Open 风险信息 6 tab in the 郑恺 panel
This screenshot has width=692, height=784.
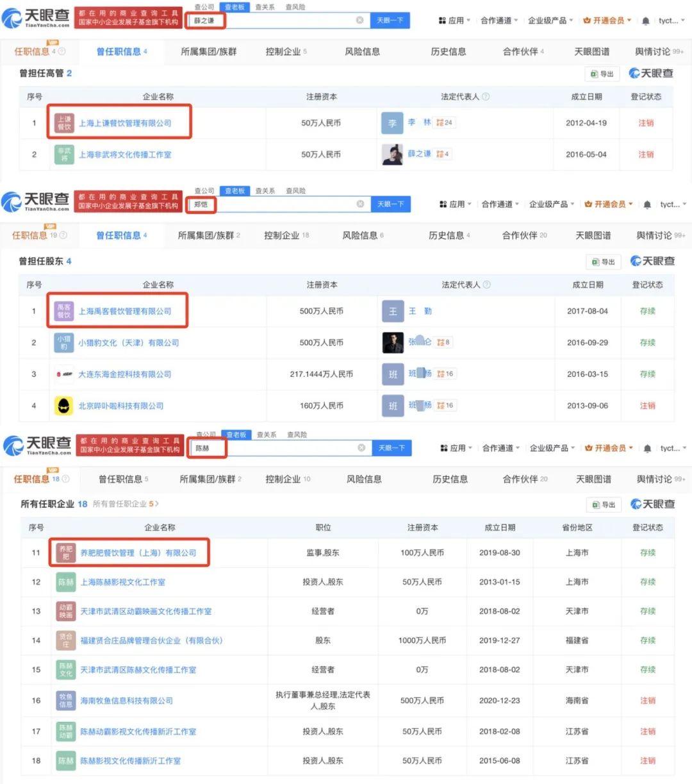click(363, 235)
